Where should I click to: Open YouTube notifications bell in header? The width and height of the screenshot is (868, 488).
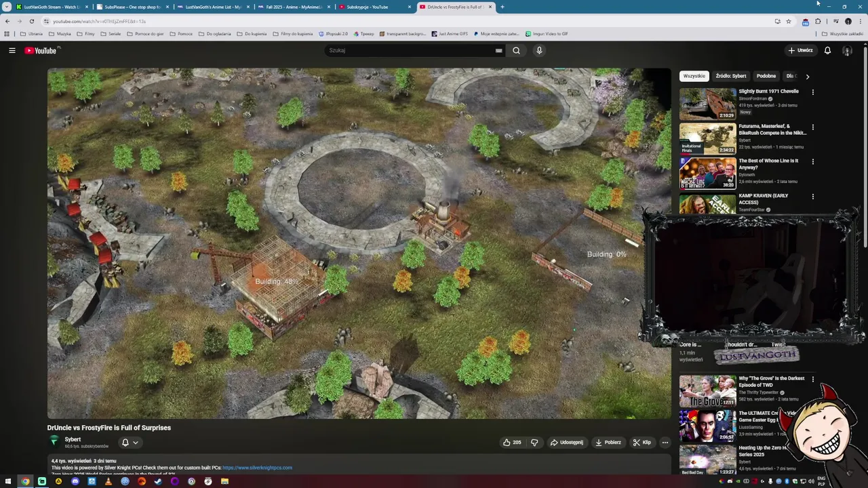click(827, 50)
